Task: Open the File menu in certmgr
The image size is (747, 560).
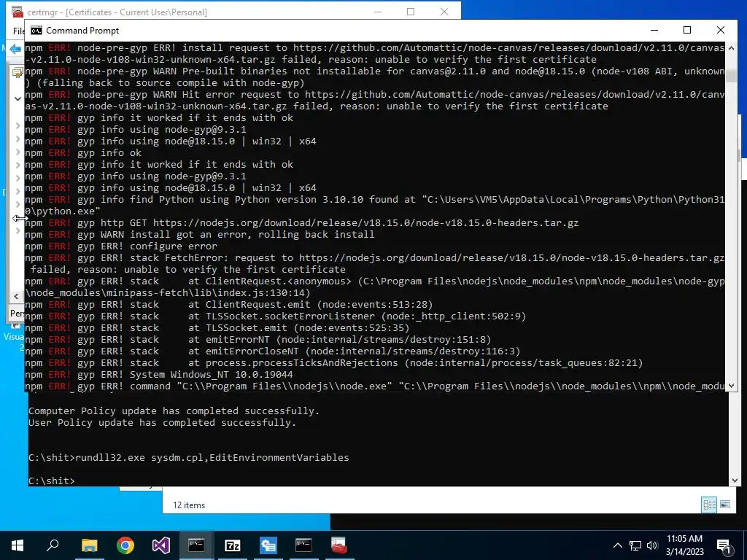Action: tap(18, 31)
